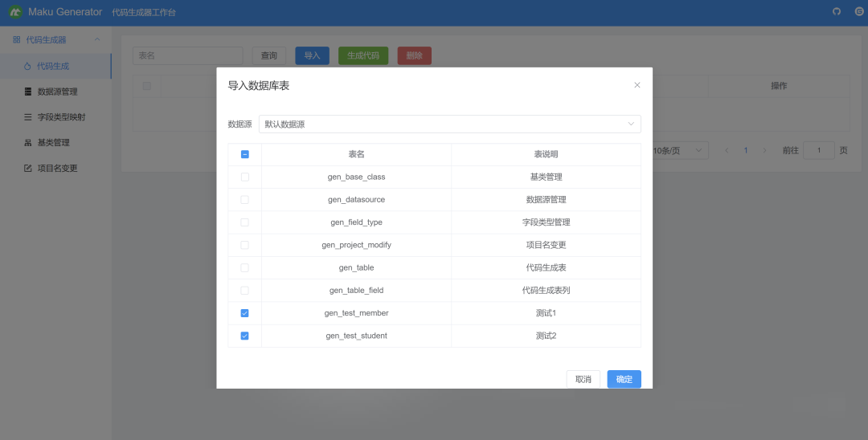Image resolution: width=868 pixels, height=440 pixels.
Task: Click the gen_field_type table name cell
Action: click(357, 222)
